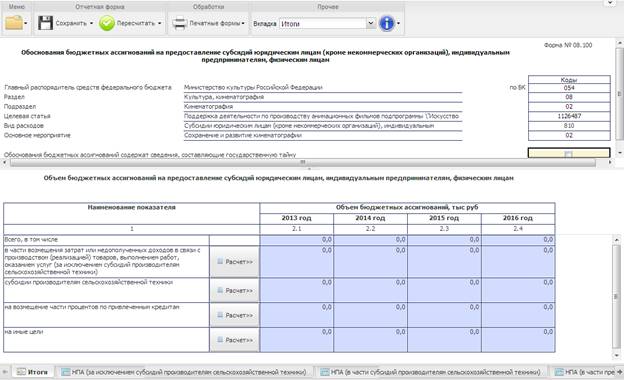Click the sheet icon on НПА (в части субсидий производителям) tab
Screen dimensions: 624x380
pos(325,372)
